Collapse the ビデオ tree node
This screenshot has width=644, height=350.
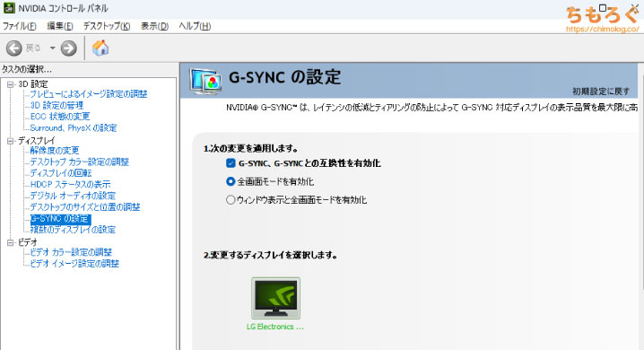pos(10,243)
